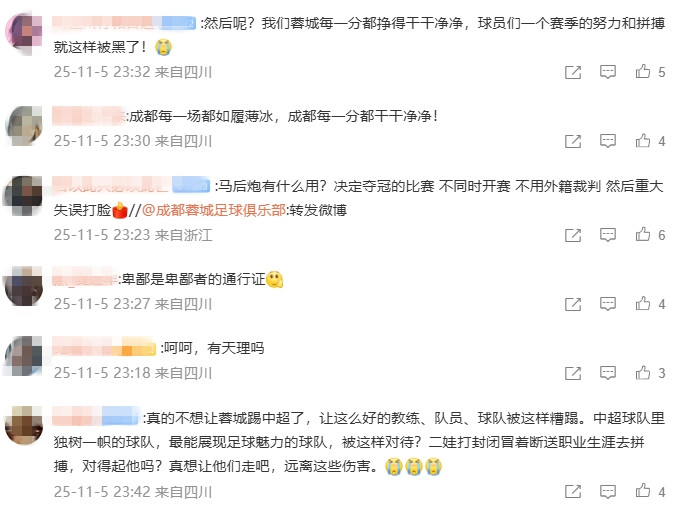Like the 如履薄冰 comment
This screenshot has height=506, width=680.
[650, 141]
